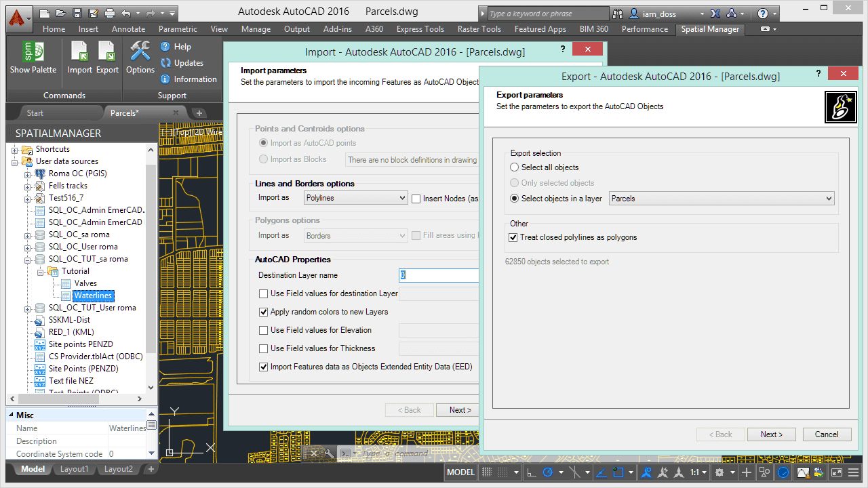868x488 pixels.
Task: Click the Open folder quick access icon
Action: [61, 13]
